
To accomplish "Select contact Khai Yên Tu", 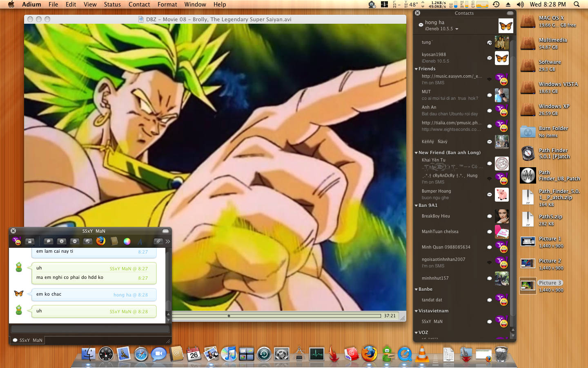I will click(462, 164).
